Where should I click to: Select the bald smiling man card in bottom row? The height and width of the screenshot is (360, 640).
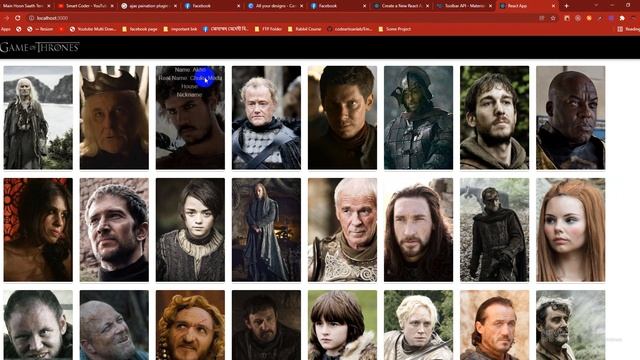tap(114, 325)
